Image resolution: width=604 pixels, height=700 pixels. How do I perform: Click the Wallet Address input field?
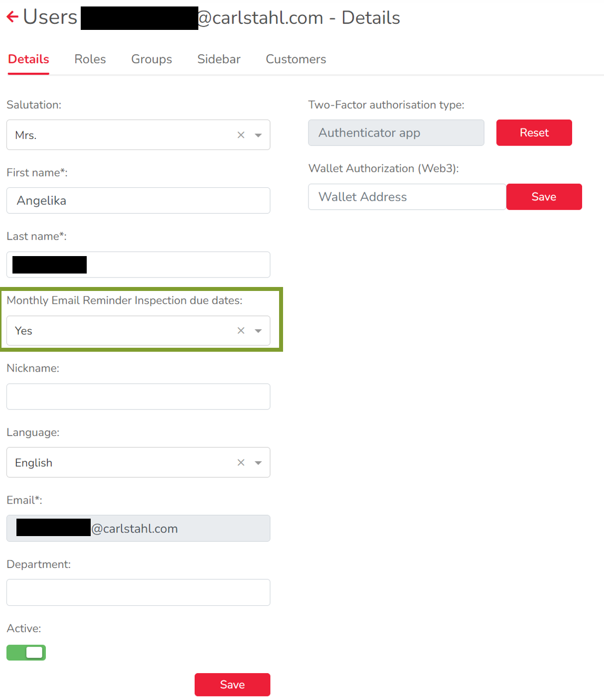407,197
